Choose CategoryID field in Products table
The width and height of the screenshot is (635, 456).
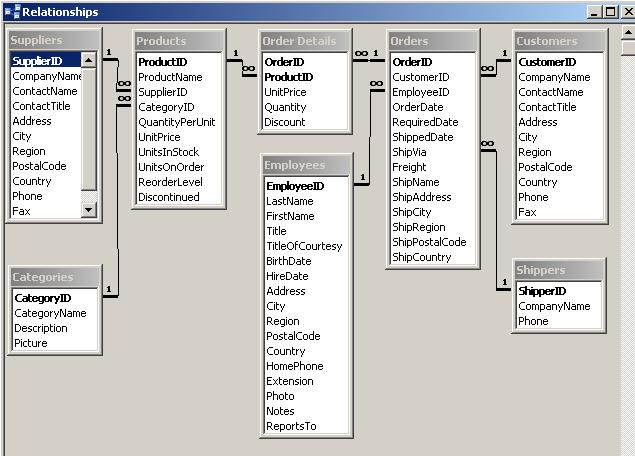point(166,107)
